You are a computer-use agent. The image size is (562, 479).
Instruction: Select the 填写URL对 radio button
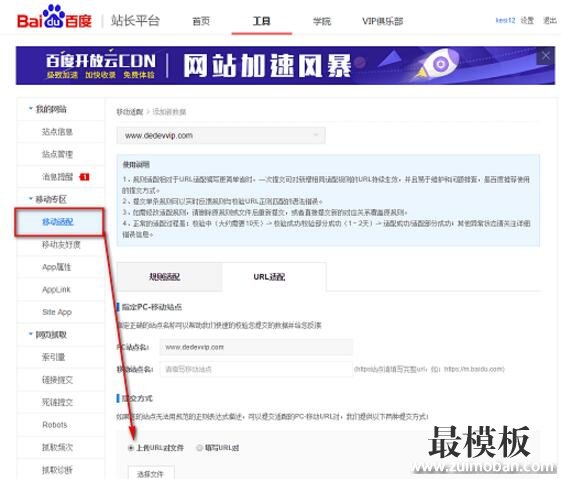click(x=200, y=448)
